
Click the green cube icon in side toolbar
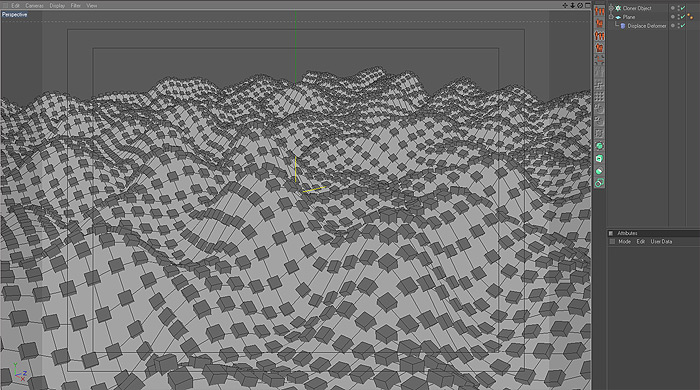(x=599, y=158)
